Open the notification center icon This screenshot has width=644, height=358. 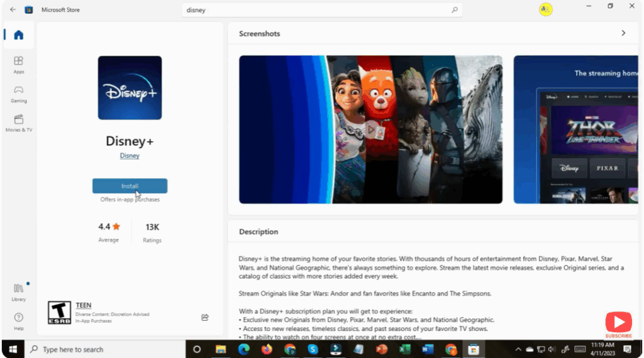[x=627, y=349]
